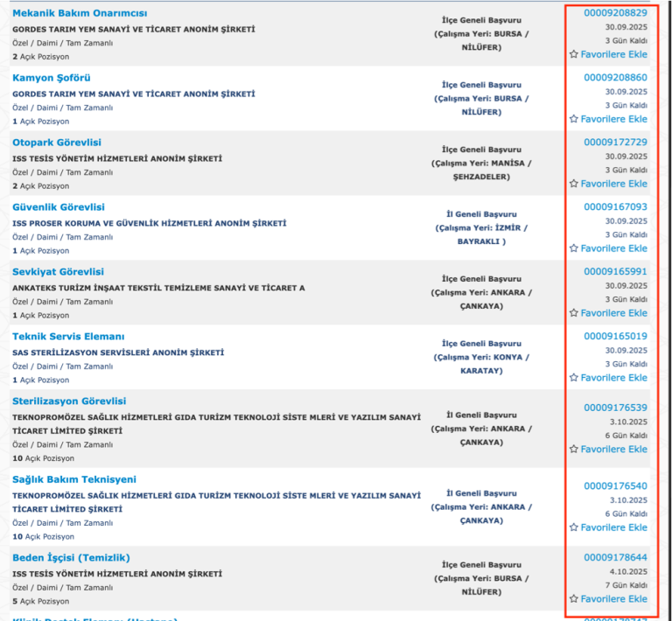Open the Sağlık Bakım Teknisyeni job title
This screenshot has height=621, width=672.
pos(74,479)
